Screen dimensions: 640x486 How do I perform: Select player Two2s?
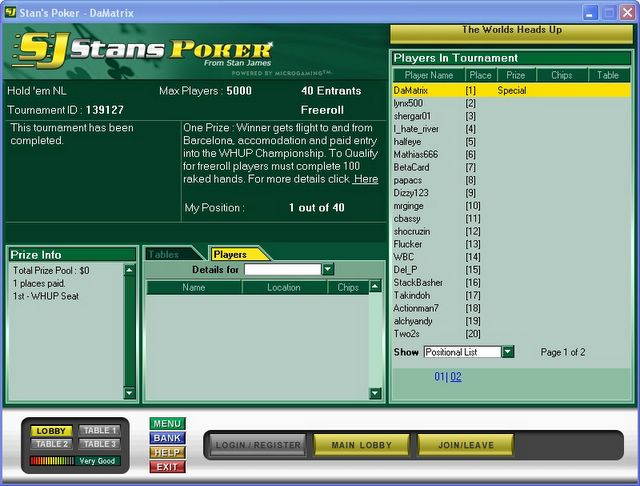(511, 334)
